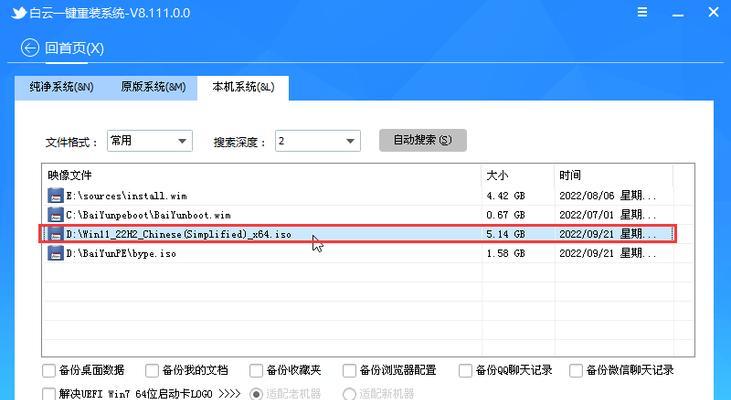Select the 适配老机器 radio button
Viewport: 731px width, 400px height.
pyautogui.click(x=256, y=394)
